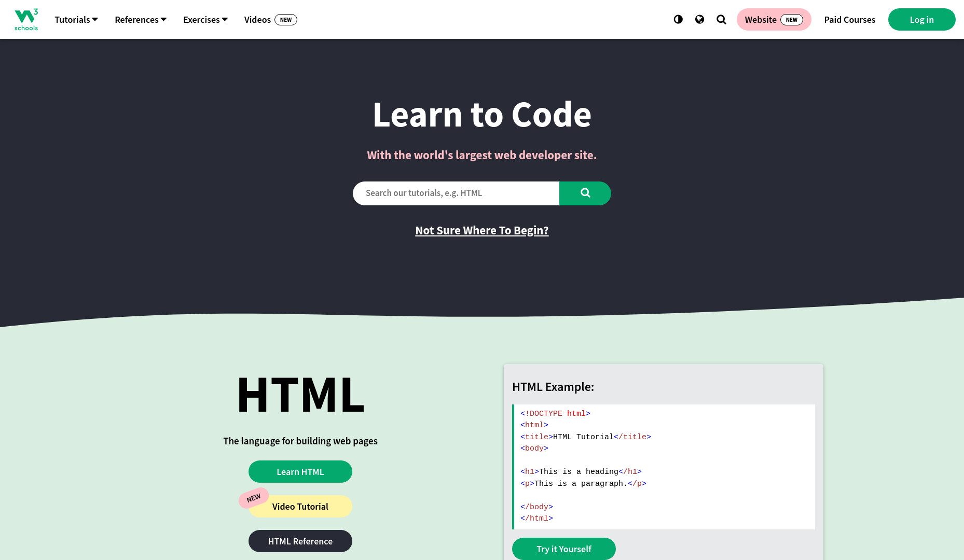Image resolution: width=964 pixels, height=560 pixels.
Task: Go to Paid Courses
Action: (849, 20)
